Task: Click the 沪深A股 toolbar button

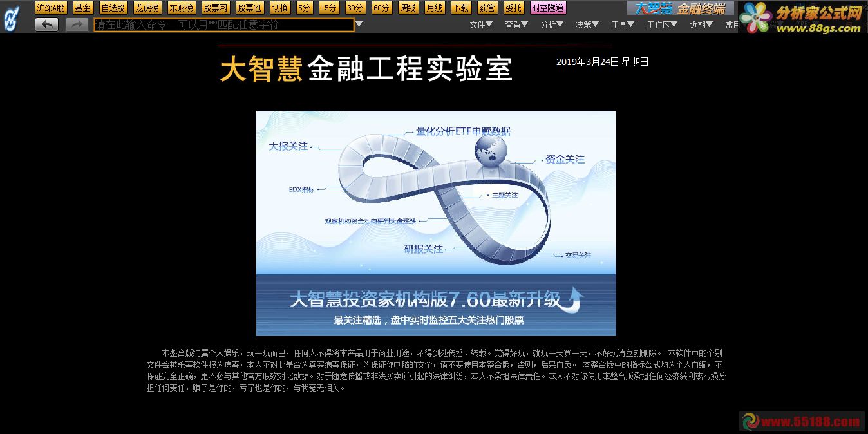Action: pos(51,8)
